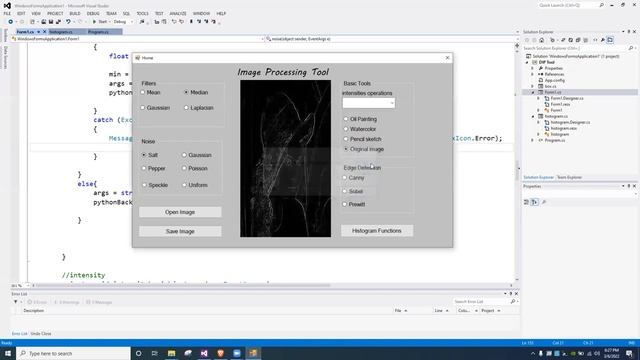Viewport: 640px width, 360px height.
Task: Select Canny edge detection
Action: tap(344, 178)
